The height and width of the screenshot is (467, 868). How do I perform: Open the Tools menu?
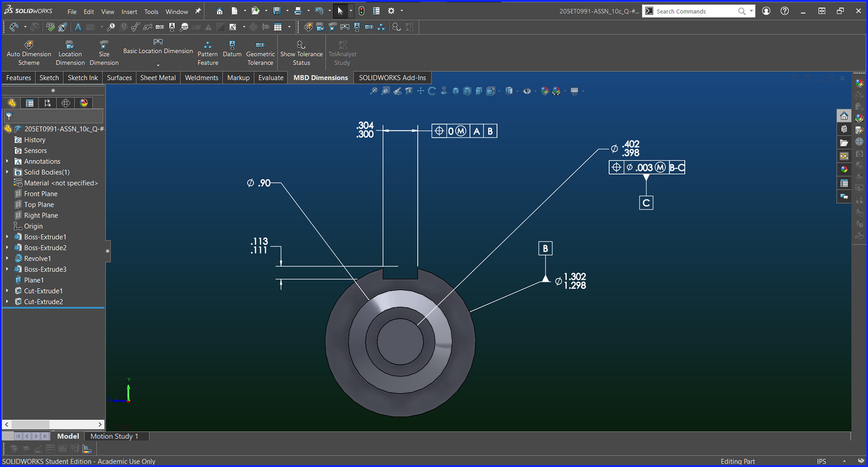(x=151, y=11)
